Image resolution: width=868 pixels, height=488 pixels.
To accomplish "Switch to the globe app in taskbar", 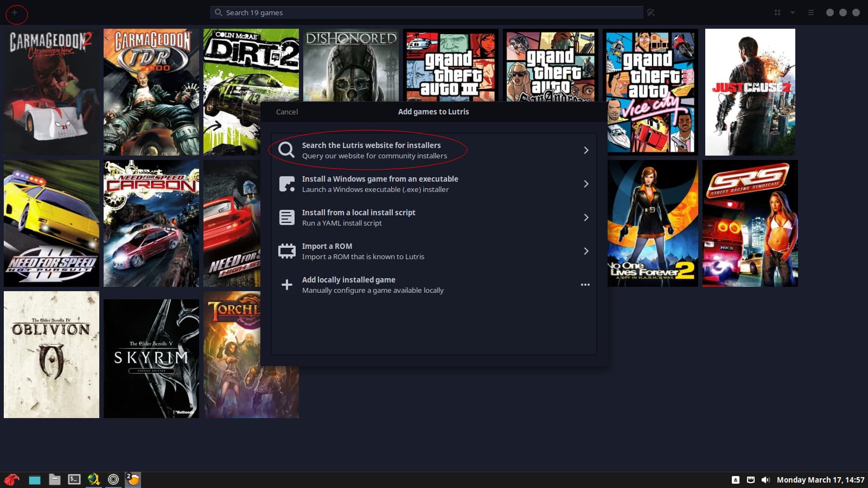I will (x=93, y=479).
